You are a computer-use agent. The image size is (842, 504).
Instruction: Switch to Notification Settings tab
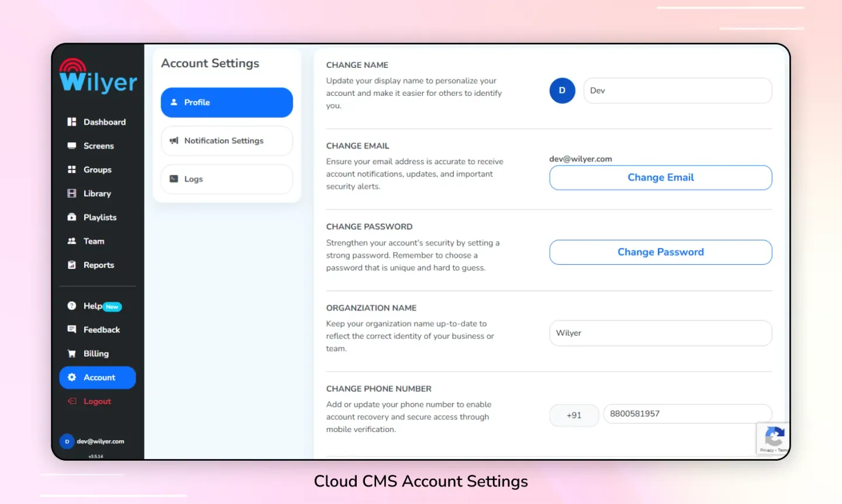pyautogui.click(x=227, y=141)
